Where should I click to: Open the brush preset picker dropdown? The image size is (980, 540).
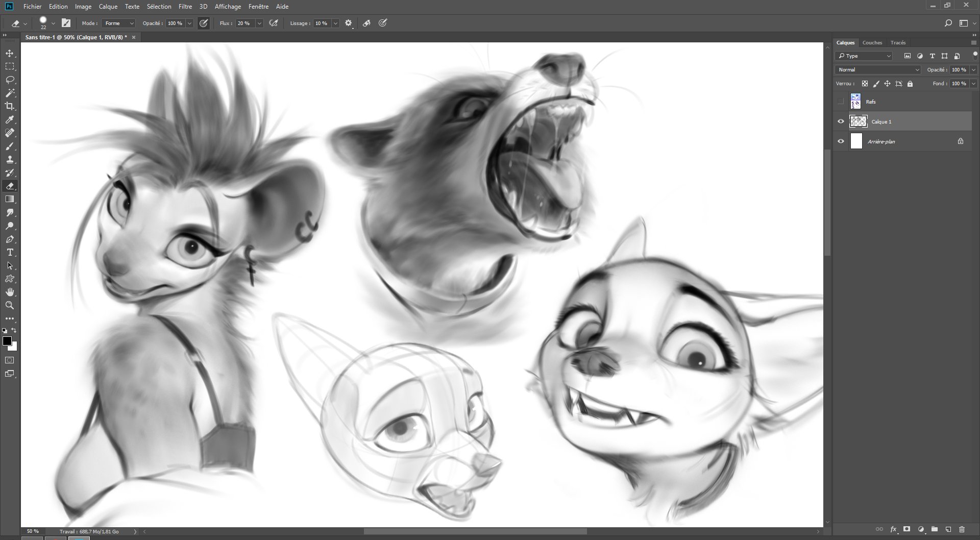point(53,23)
